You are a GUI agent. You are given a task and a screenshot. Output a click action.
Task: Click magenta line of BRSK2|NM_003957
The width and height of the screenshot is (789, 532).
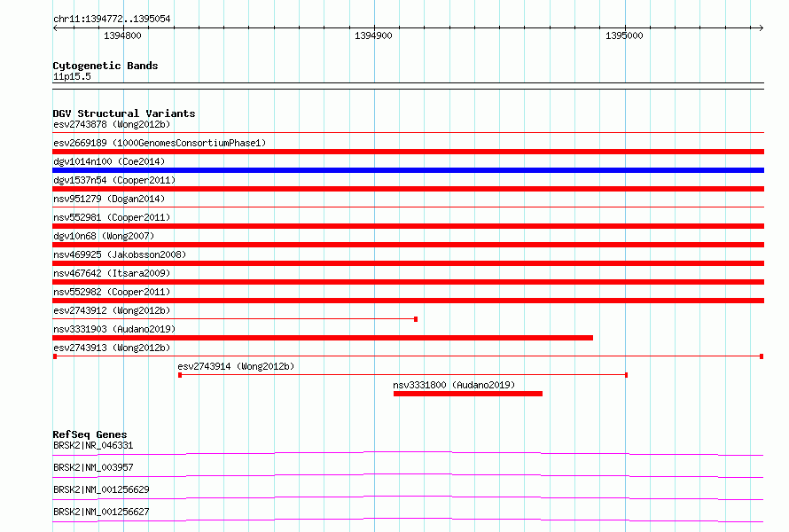[408, 474]
